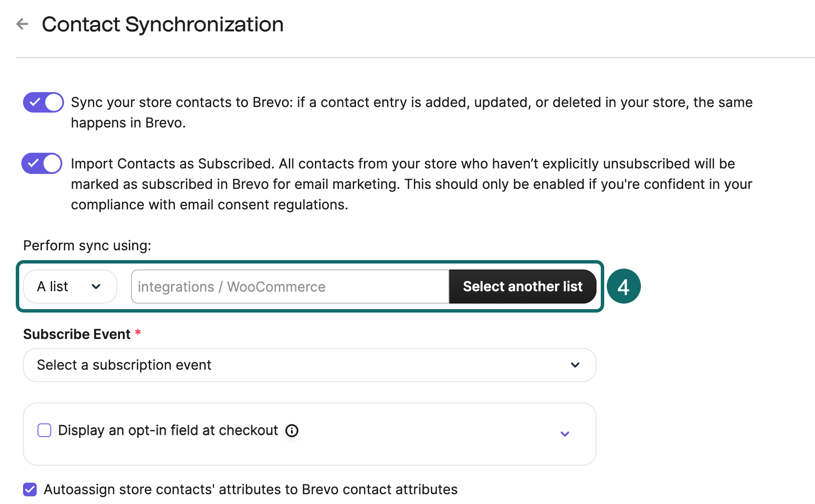Click the green step 4 badge
The image size is (815, 504).
[x=623, y=286]
